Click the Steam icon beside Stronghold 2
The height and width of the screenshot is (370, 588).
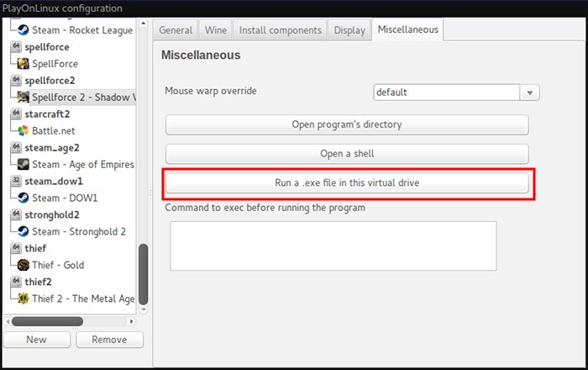(24, 231)
